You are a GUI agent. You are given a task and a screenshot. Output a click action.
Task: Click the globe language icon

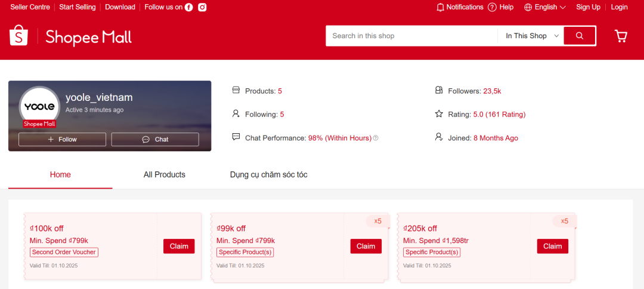528,7
